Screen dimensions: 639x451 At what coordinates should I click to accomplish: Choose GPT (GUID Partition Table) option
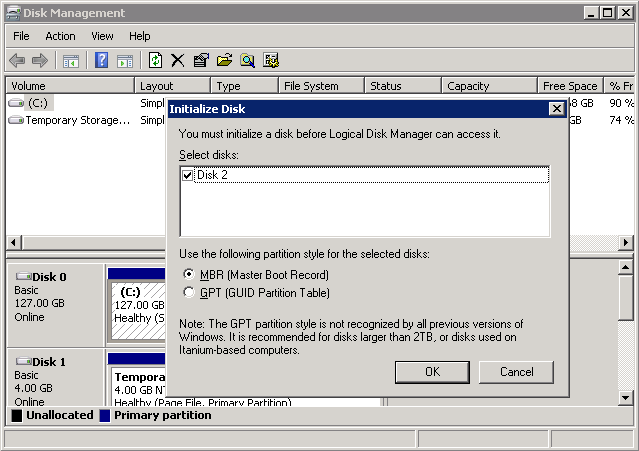coord(190,293)
